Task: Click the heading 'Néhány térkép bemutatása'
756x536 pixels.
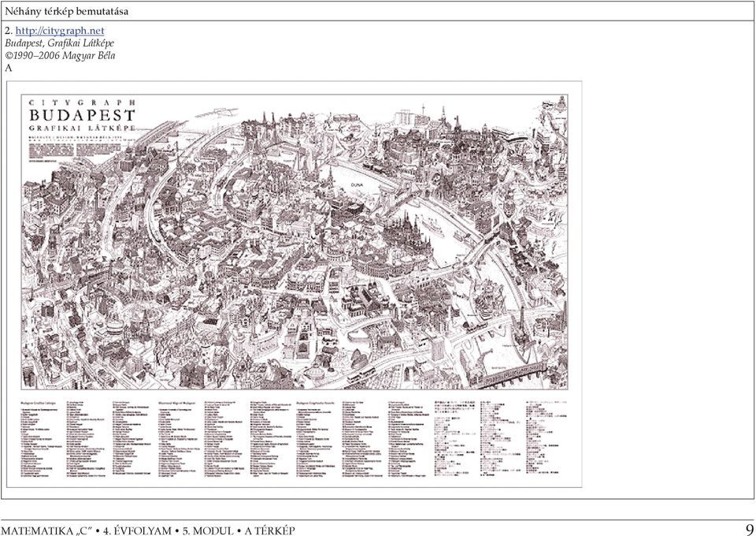Action: pos(66,12)
